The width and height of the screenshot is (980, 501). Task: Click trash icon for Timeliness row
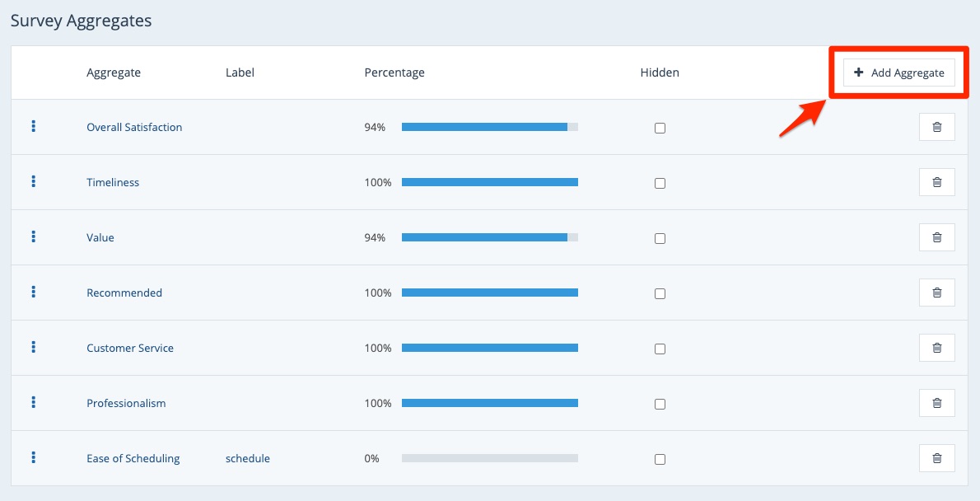(936, 182)
